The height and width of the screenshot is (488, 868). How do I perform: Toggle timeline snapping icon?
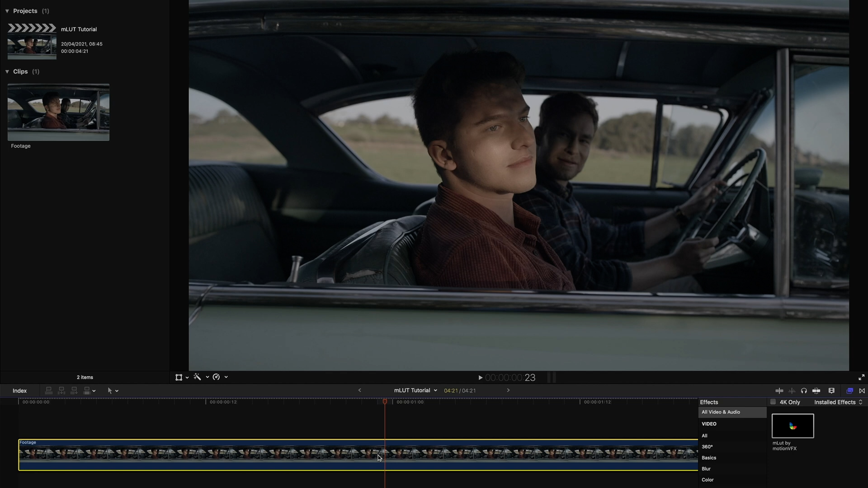(x=816, y=391)
